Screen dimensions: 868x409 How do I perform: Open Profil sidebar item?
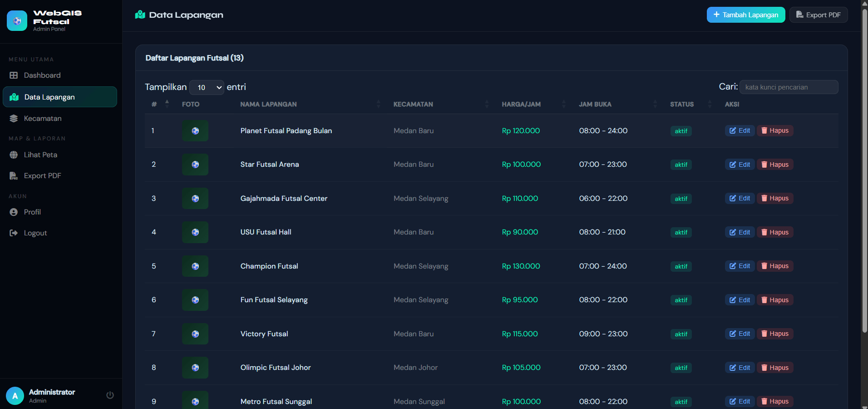pos(60,212)
